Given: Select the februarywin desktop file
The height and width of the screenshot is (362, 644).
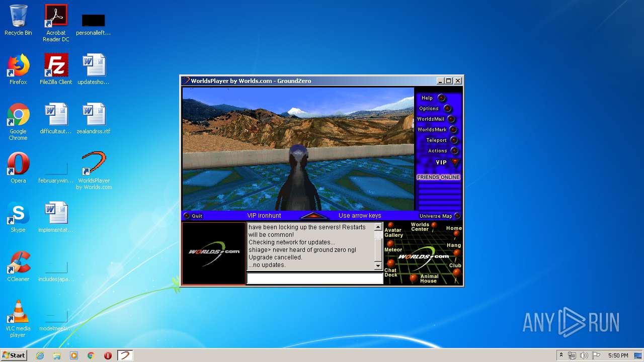Looking at the screenshot, I should pyautogui.click(x=56, y=171).
